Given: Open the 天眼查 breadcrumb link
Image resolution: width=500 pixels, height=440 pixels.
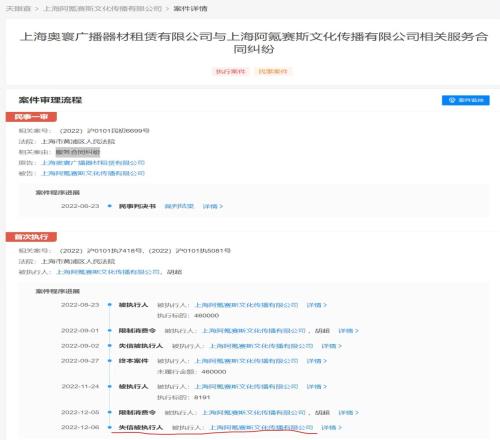Looking at the screenshot, I should [x=18, y=8].
